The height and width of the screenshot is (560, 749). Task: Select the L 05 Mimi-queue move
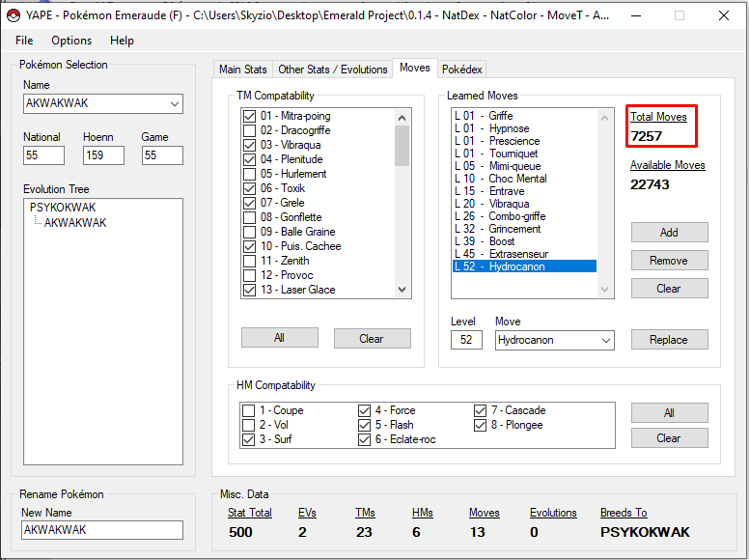pyautogui.click(x=524, y=166)
